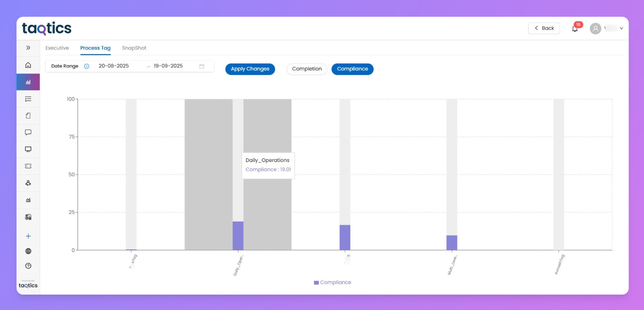Switch to the Executive tab

tap(57, 48)
